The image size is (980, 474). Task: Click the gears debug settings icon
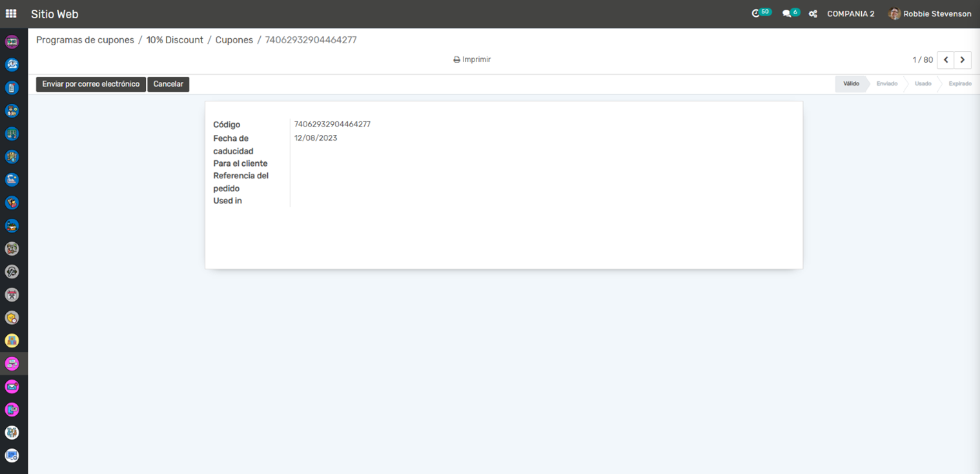pos(813,14)
